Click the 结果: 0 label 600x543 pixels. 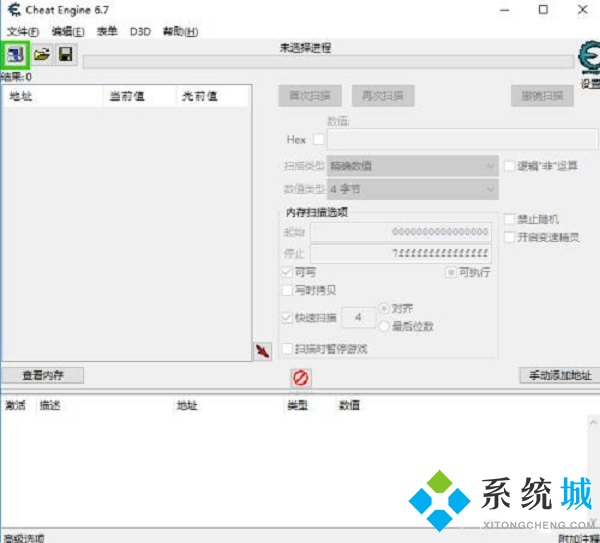pos(16,77)
